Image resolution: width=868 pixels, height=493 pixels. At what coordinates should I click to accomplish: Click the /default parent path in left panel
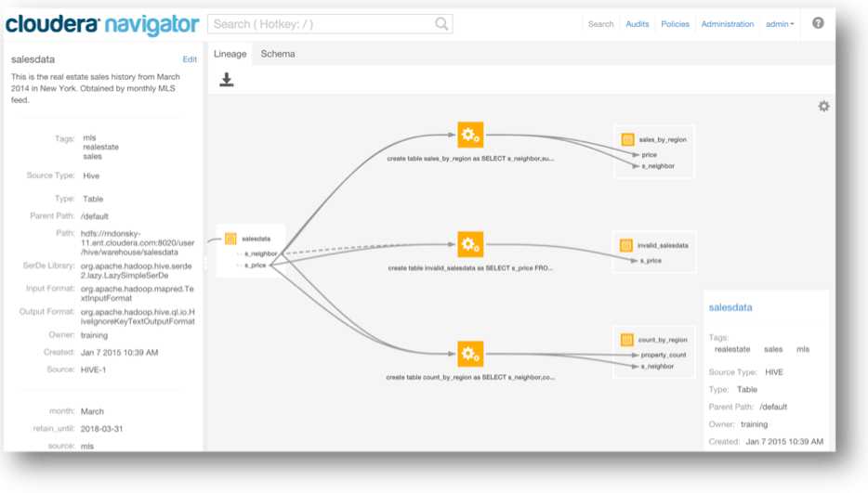point(94,216)
